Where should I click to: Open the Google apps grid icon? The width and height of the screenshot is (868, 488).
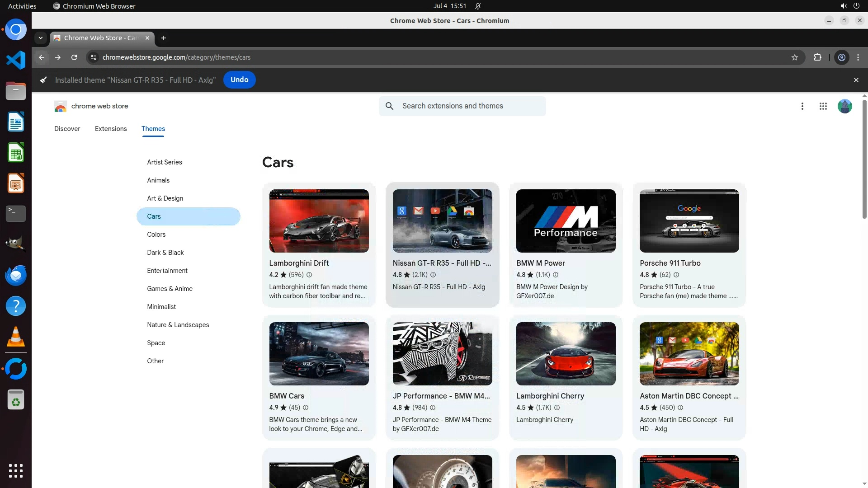(x=823, y=106)
